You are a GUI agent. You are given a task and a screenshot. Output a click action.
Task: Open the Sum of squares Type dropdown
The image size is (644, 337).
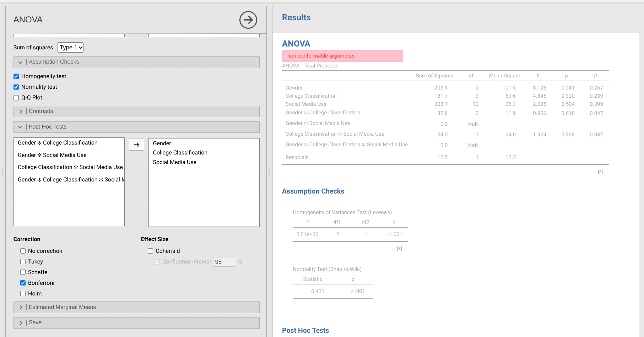click(x=71, y=47)
